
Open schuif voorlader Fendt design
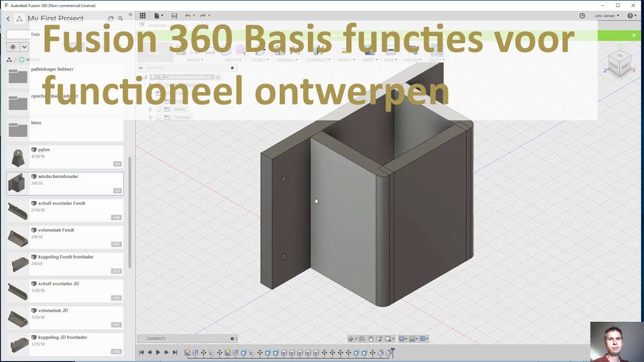click(65, 211)
